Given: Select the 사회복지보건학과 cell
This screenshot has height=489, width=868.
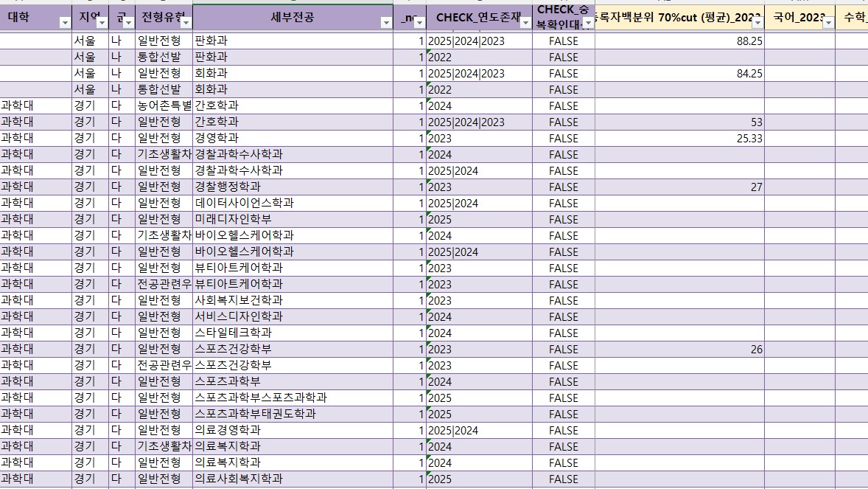Looking at the screenshot, I should pyautogui.click(x=293, y=300).
